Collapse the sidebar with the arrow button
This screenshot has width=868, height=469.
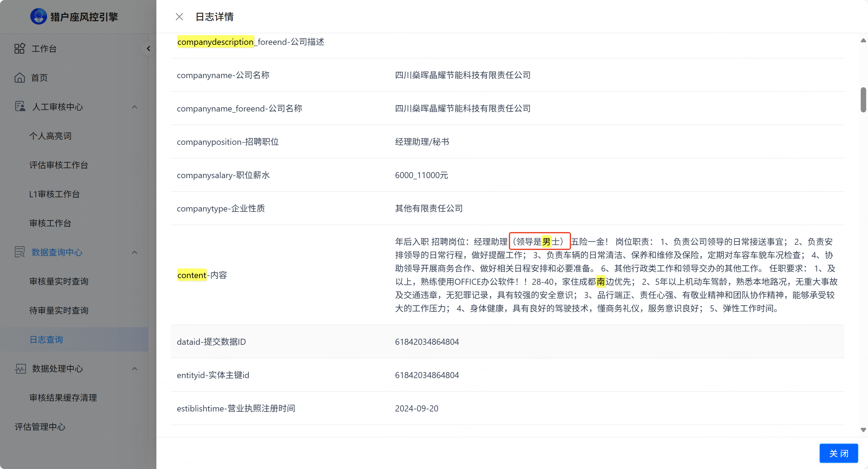[148, 48]
